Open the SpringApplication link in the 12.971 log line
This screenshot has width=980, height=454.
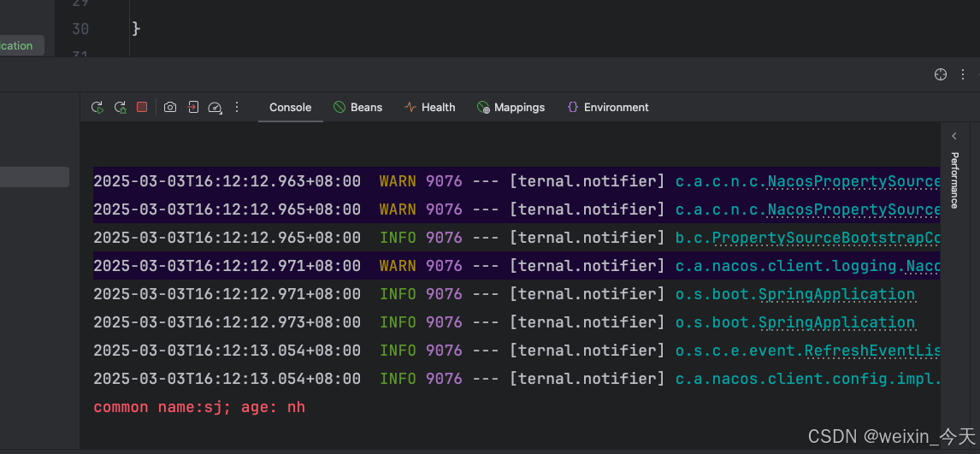coord(836,294)
